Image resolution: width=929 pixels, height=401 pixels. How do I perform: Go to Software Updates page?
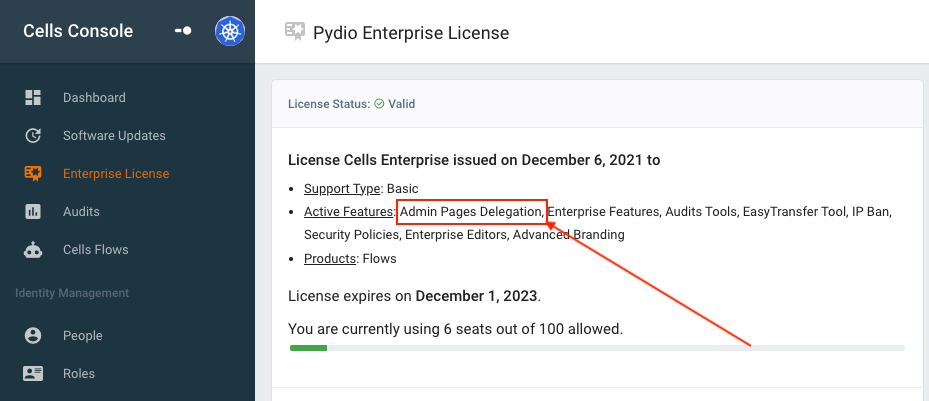(114, 136)
